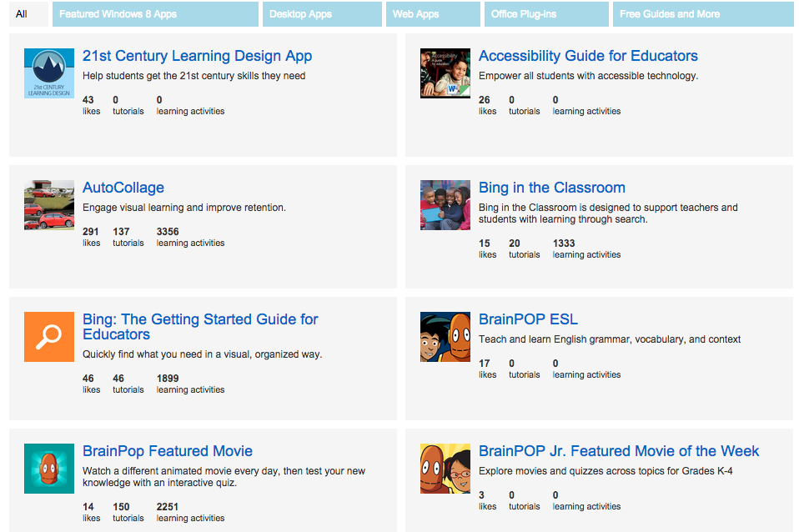Click Bing in the Classroom's 15 likes count

coord(484,243)
